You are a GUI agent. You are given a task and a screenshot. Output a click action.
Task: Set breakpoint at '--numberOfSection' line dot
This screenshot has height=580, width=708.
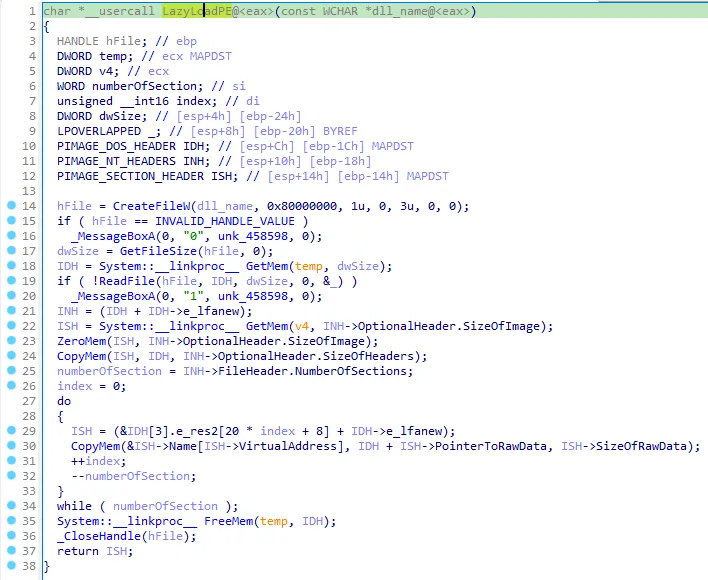click(x=11, y=475)
